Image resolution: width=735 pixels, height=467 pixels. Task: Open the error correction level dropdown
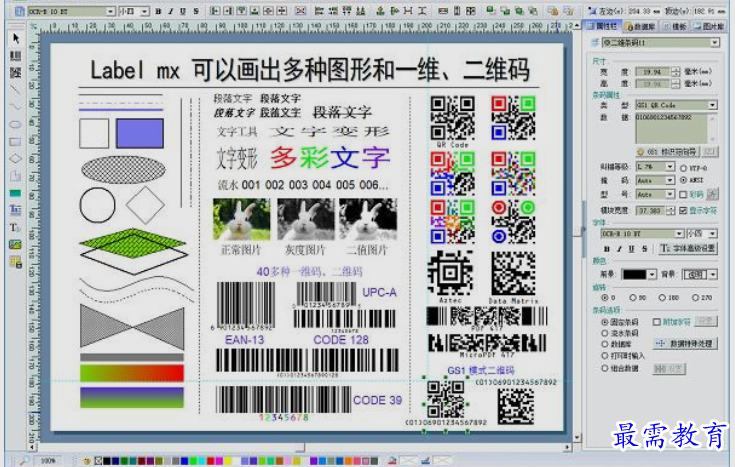[670, 166]
